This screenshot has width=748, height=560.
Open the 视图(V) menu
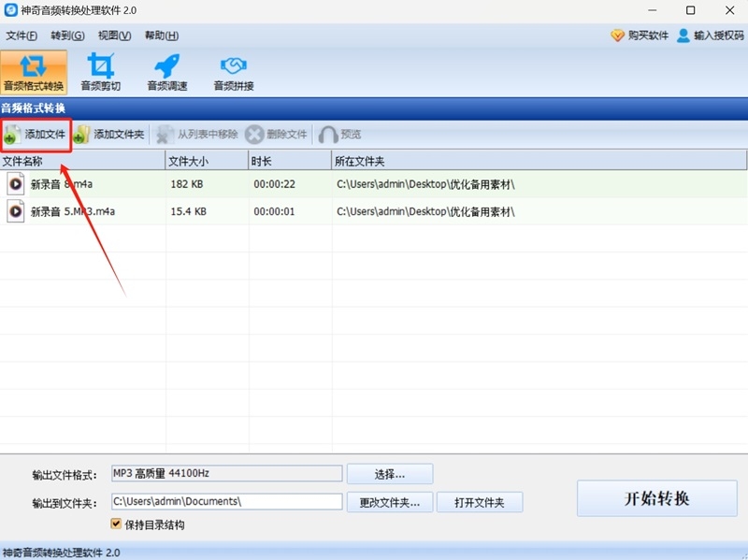pos(114,36)
